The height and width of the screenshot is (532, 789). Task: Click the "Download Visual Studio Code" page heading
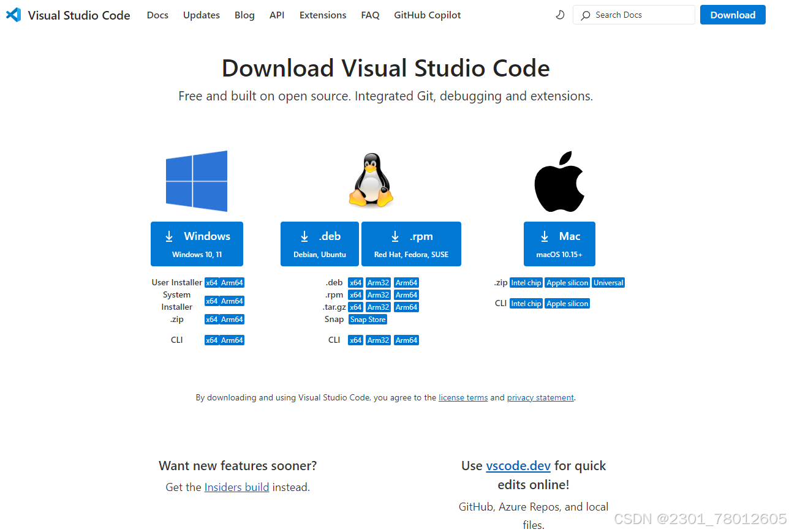(x=386, y=68)
